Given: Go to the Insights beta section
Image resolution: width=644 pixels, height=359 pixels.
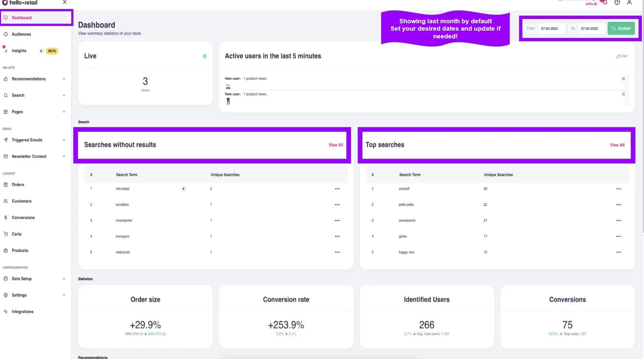Looking at the screenshot, I should point(19,51).
